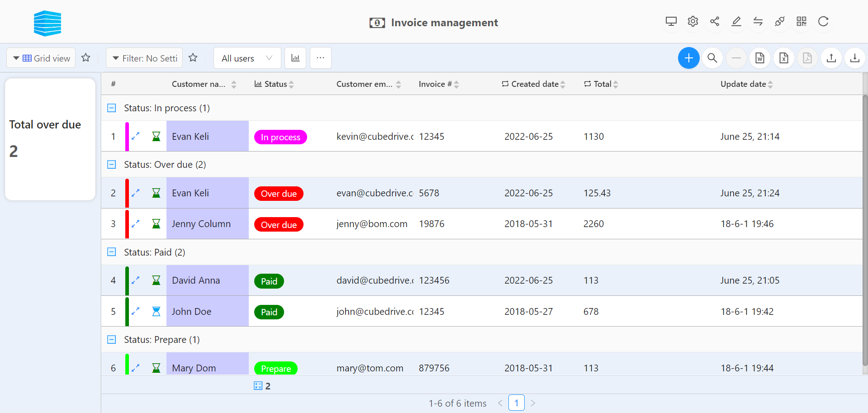Click the status count summary icon below grid
Screen dimensions: 868x413
pyautogui.click(x=258, y=386)
